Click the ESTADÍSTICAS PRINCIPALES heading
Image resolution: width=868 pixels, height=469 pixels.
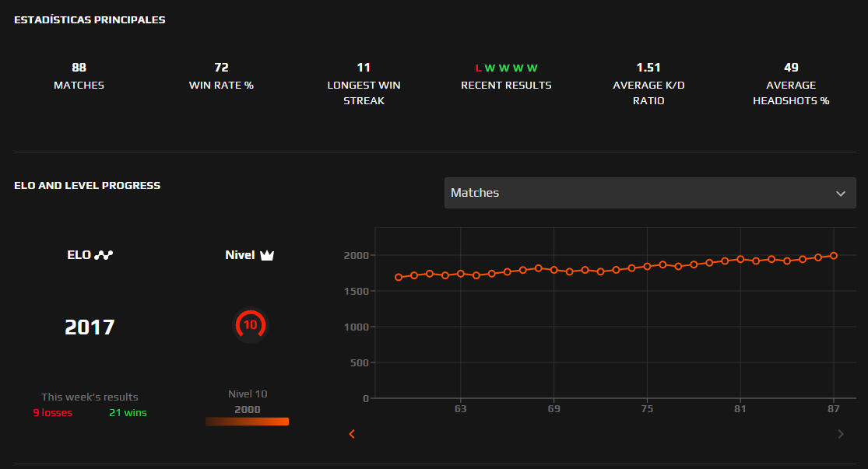[90, 20]
